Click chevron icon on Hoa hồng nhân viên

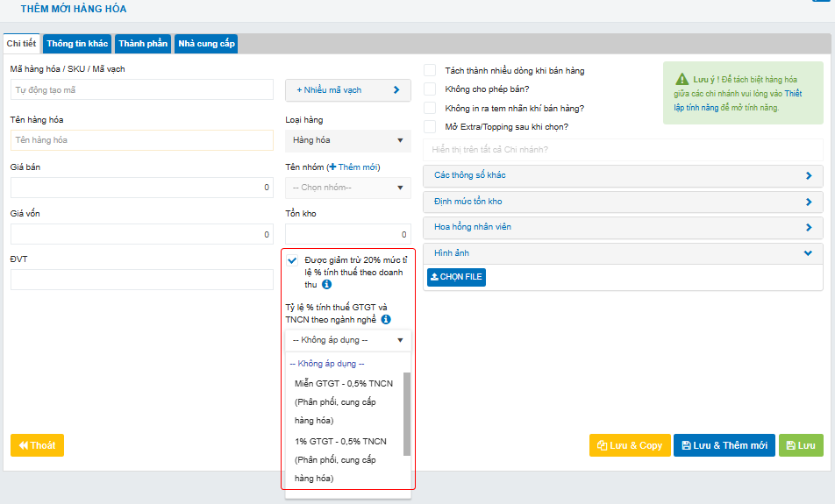808,227
